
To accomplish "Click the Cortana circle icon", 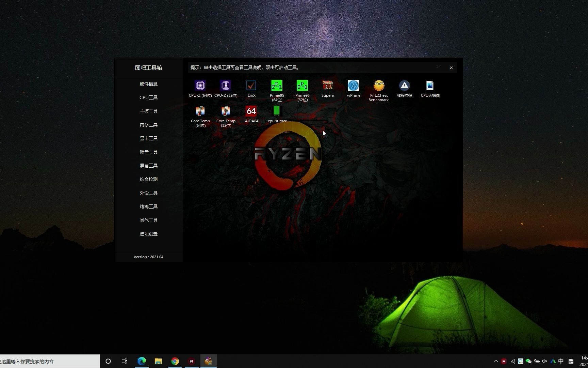I will tap(108, 361).
